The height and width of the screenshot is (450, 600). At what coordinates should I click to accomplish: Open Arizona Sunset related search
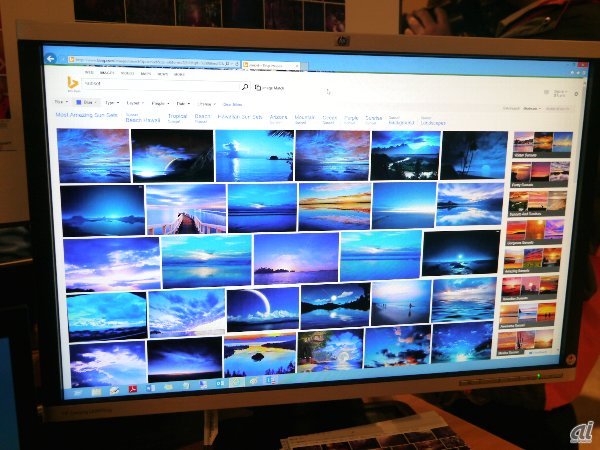(x=278, y=119)
